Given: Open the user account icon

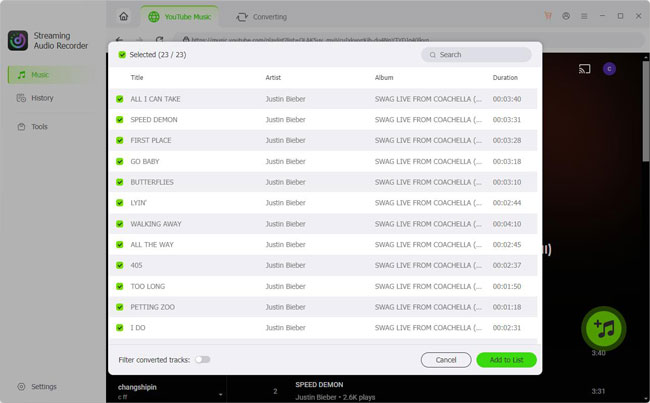Looking at the screenshot, I should tap(566, 16).
